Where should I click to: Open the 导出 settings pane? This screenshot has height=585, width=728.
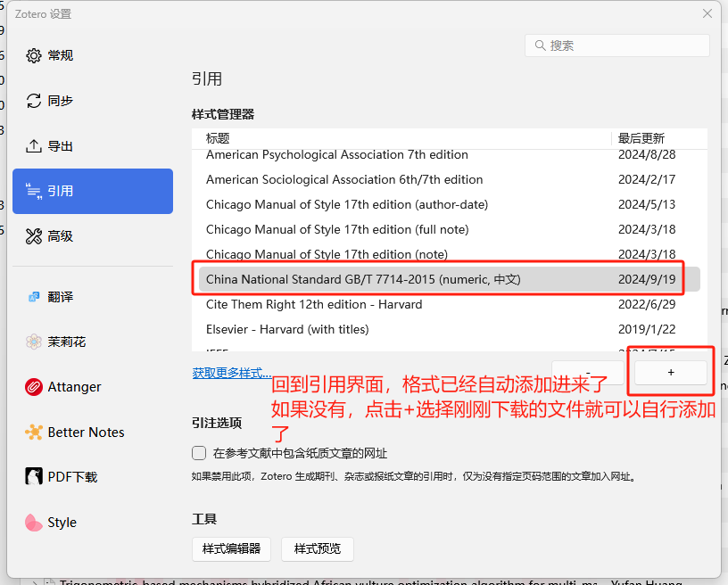click(93, 146)
